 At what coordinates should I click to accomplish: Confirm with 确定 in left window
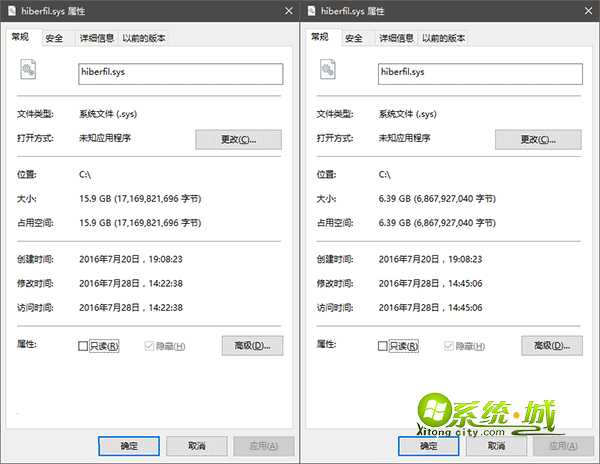[129, 446]
